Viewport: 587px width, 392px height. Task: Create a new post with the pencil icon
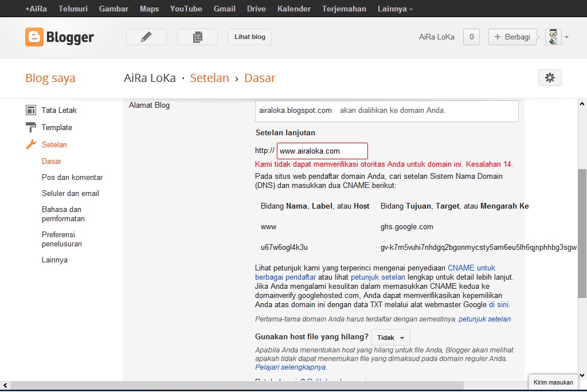(x=146, y=37)
